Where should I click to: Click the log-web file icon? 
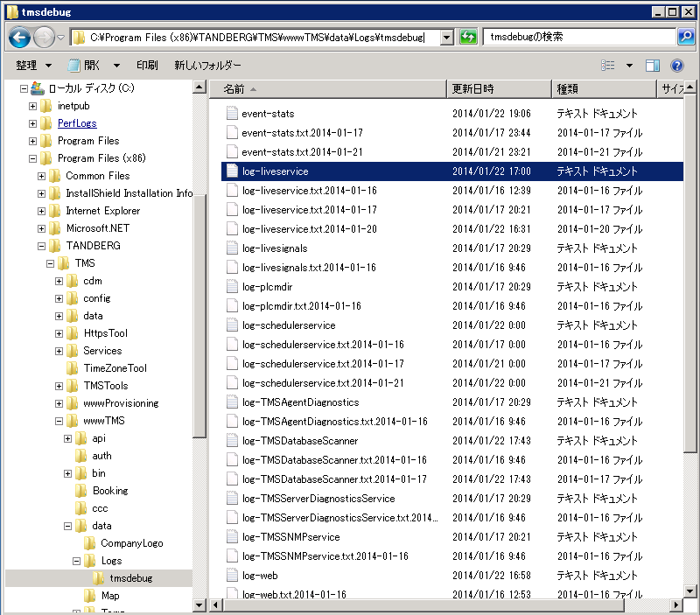click(x=232, y=575)
